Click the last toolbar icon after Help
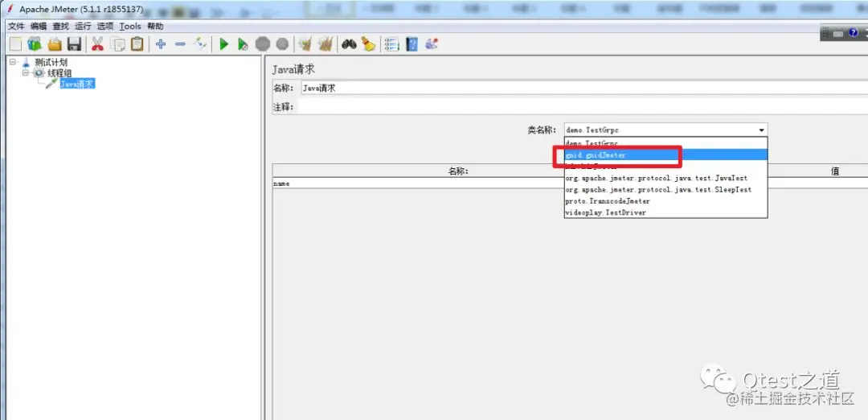This screenshot has width=868, height=420. (x=432, y=43)
